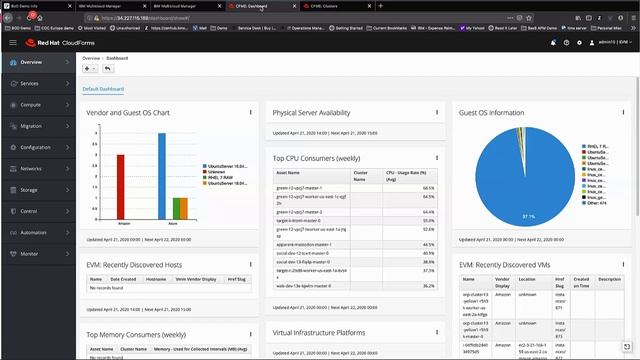Screen dimensions: 640x360
Task: Click the red Unknown legend swatch
Action: [204, 172]
